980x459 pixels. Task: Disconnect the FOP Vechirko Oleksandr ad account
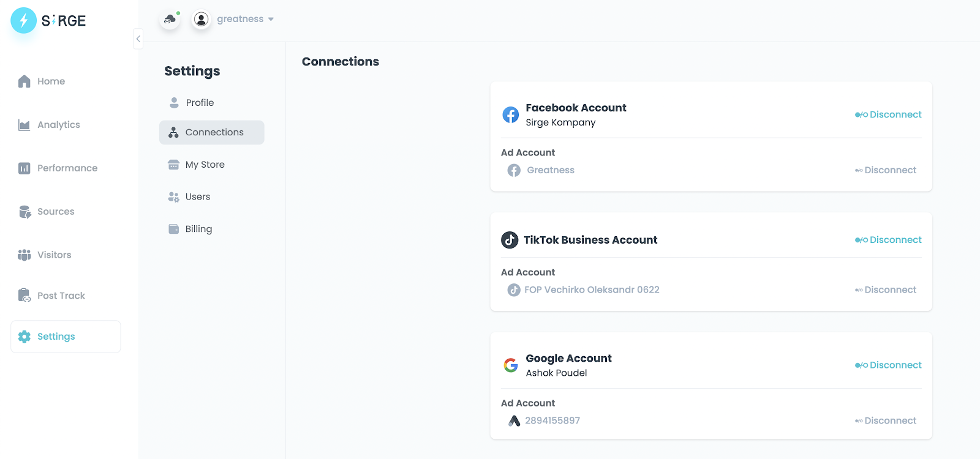(886, 289)
